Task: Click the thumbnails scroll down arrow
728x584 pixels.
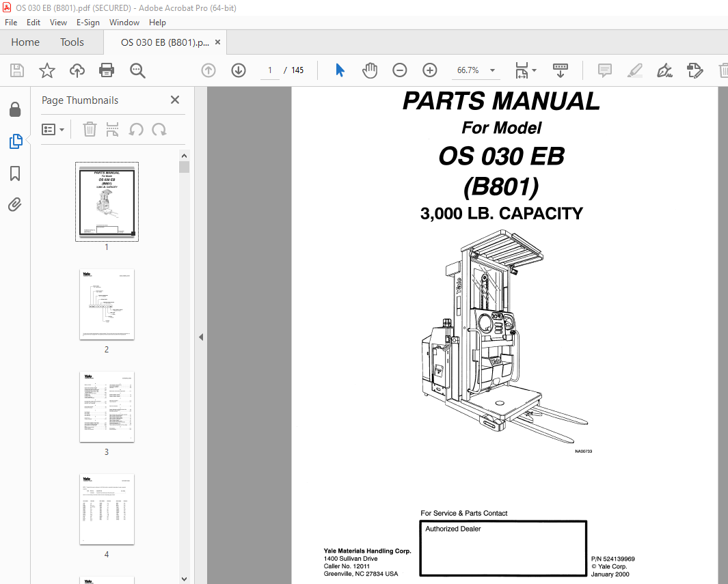Action: click(185, 579)
